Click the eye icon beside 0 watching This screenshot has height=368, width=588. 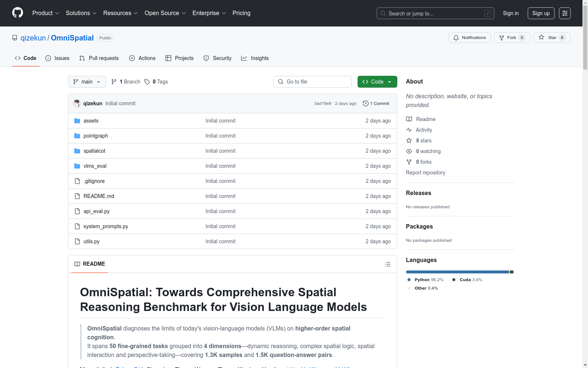pyautogui.click(x=409, y=151)
